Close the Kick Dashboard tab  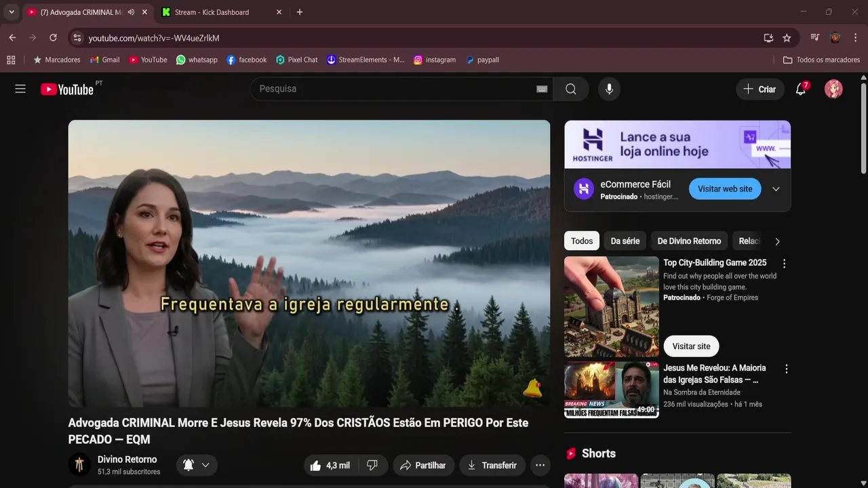[x=279, y=12]
